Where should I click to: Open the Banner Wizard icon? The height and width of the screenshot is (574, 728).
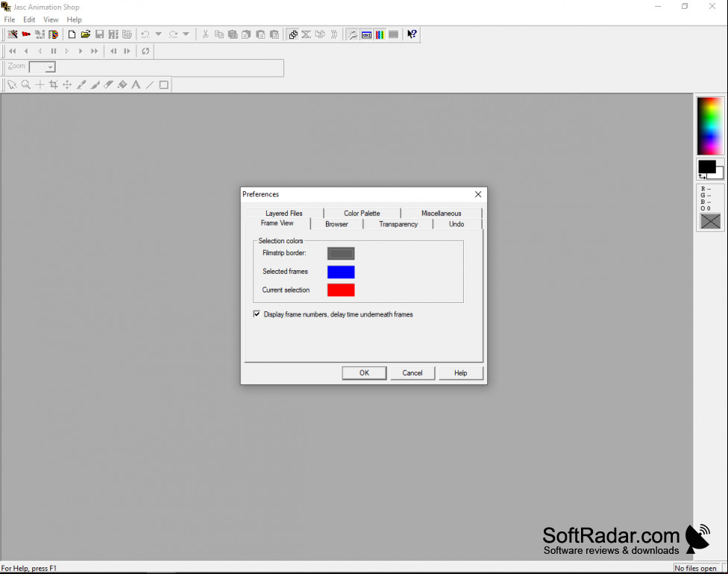(x=26, y=34)
